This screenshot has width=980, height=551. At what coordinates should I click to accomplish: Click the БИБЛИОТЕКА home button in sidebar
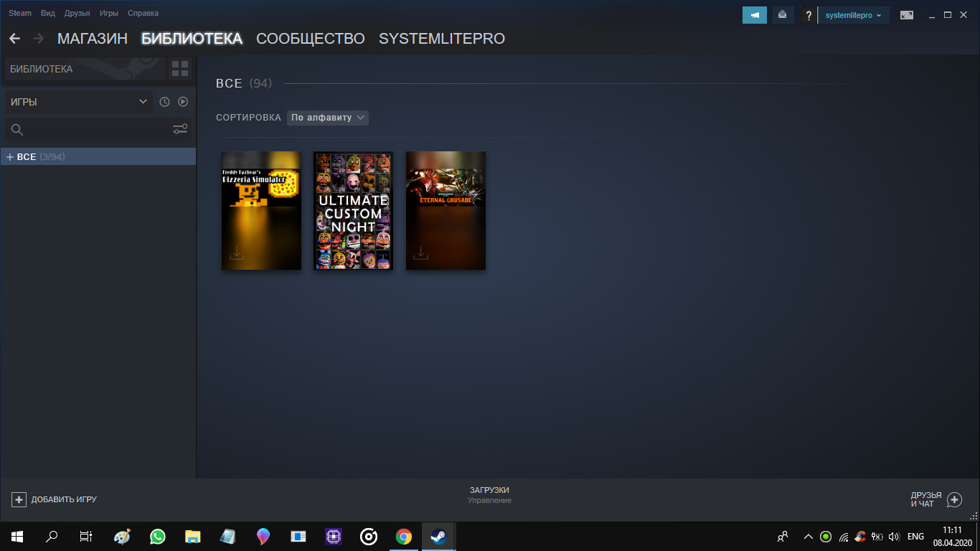[x=85, y=69]
